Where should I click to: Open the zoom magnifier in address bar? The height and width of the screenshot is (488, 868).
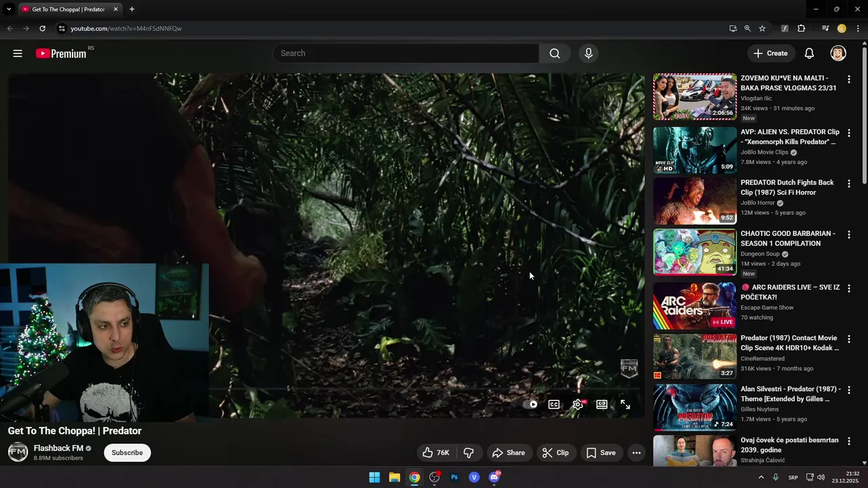point(747,28)
